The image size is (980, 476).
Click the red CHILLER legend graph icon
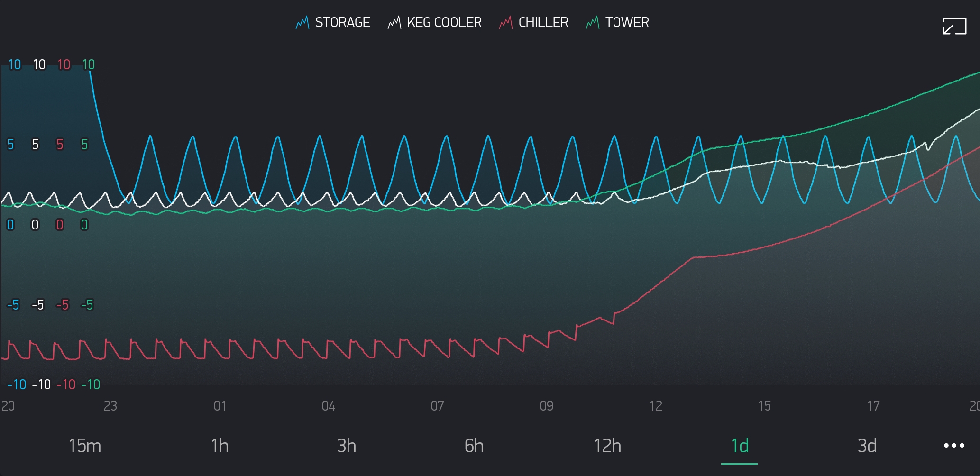click(505, 23)
